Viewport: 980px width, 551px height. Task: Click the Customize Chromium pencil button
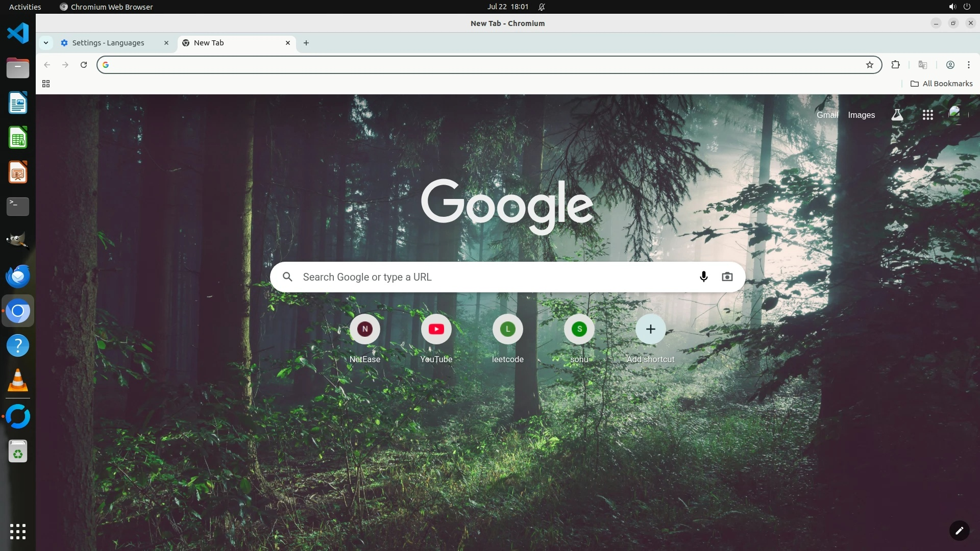959,530
